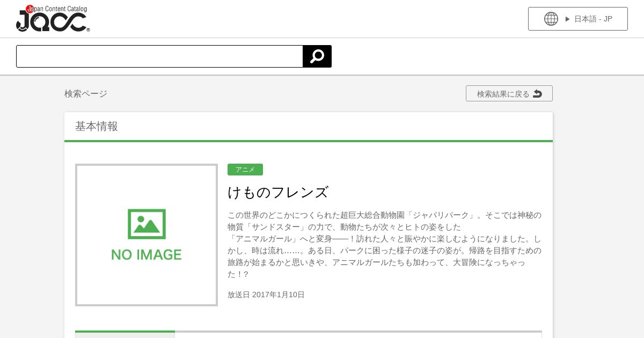Click the 基本情報 section header
The height and width of the screenshot is (338, 644).
pyautogui.click(x=97, y=126)
